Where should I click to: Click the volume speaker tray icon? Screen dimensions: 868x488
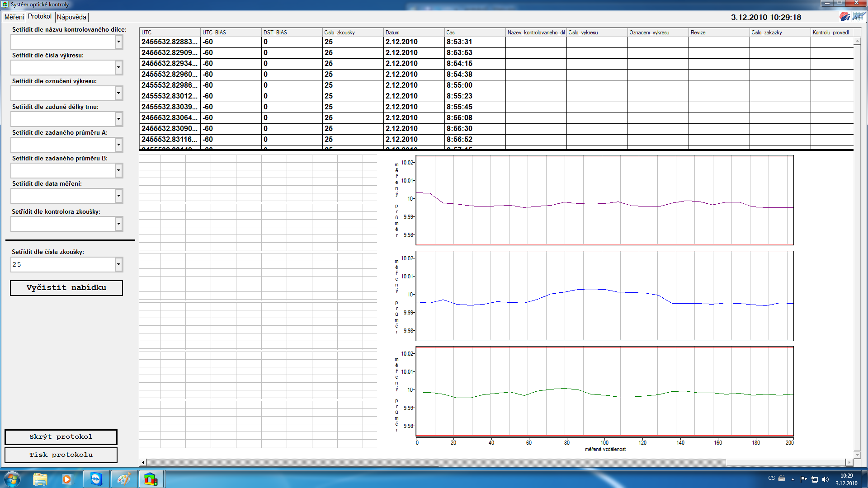point(826,479)
